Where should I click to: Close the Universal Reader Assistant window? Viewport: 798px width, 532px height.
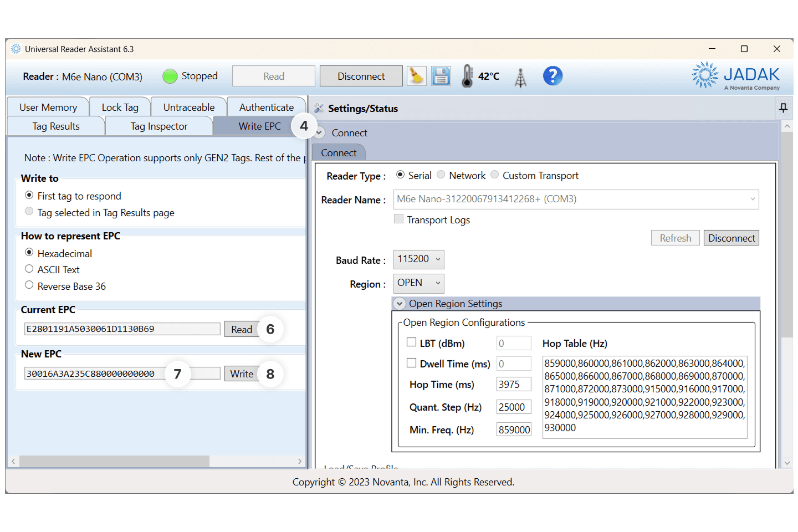[x=777, y=49]
